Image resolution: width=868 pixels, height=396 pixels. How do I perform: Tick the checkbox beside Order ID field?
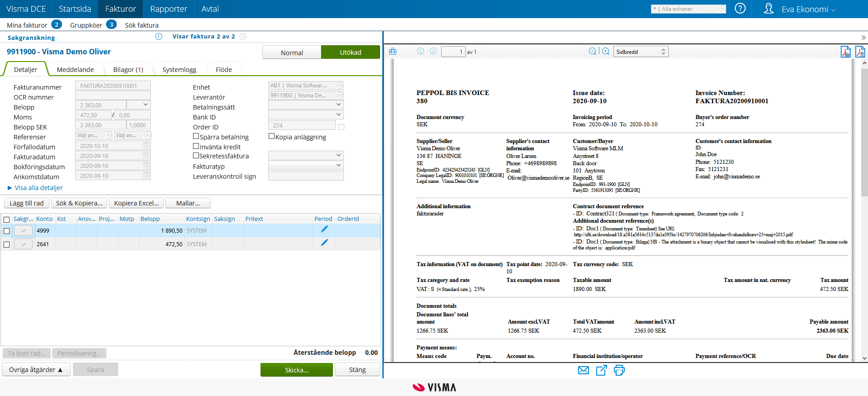click(341, 127)
